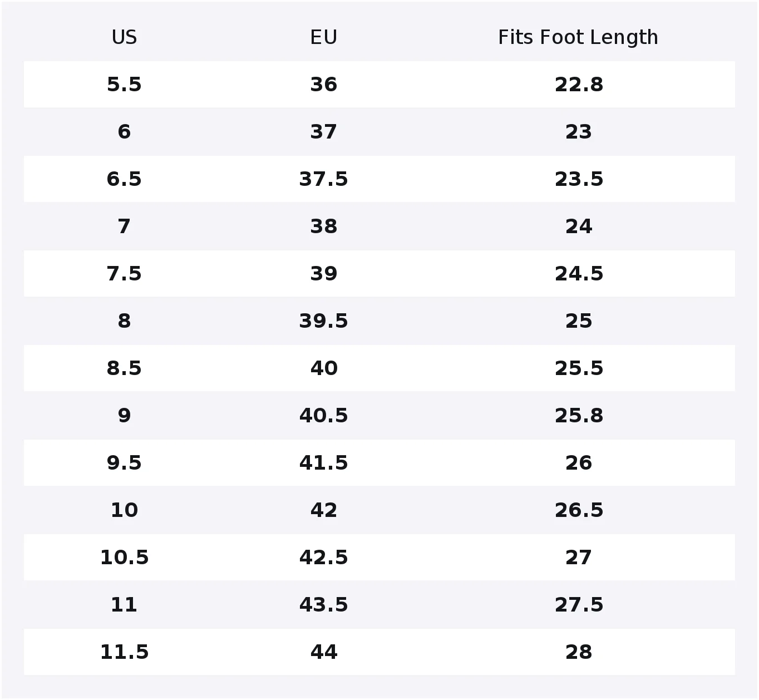Screen dimensions: 759x700
Task: Select EU size 41.5 cell
Action: [x=323, y=463]
